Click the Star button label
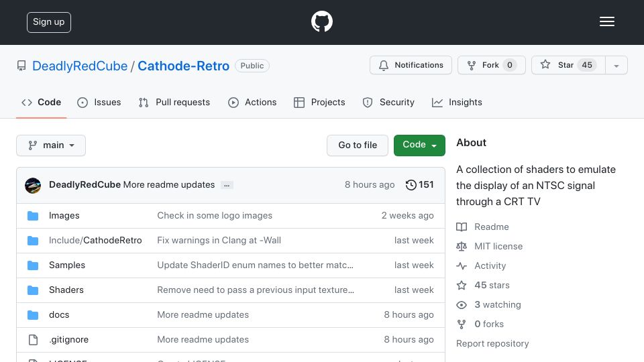Viewport: 644px width, 362px height. click(x=566, y=65)
